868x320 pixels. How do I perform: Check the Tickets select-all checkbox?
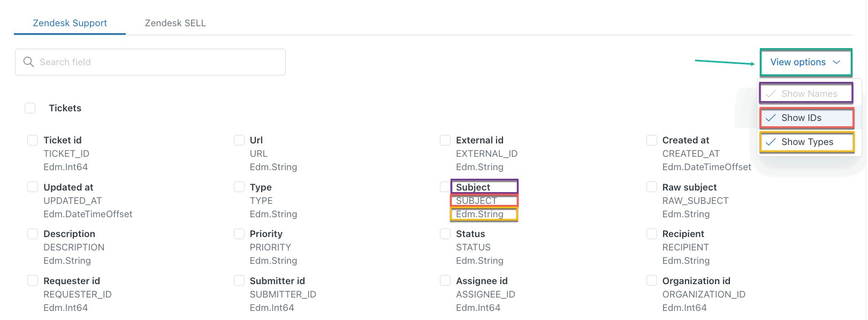[31, 108]
